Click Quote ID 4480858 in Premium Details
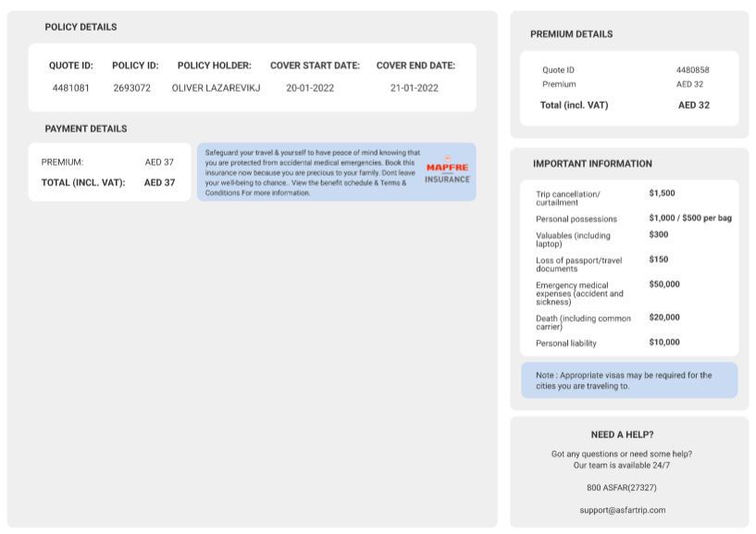Screen dimensions: 756x534 693,70
